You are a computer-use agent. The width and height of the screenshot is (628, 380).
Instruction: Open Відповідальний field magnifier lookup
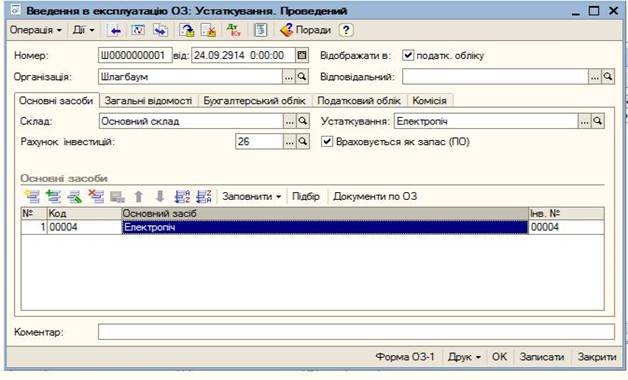click(x=608, y=76)
